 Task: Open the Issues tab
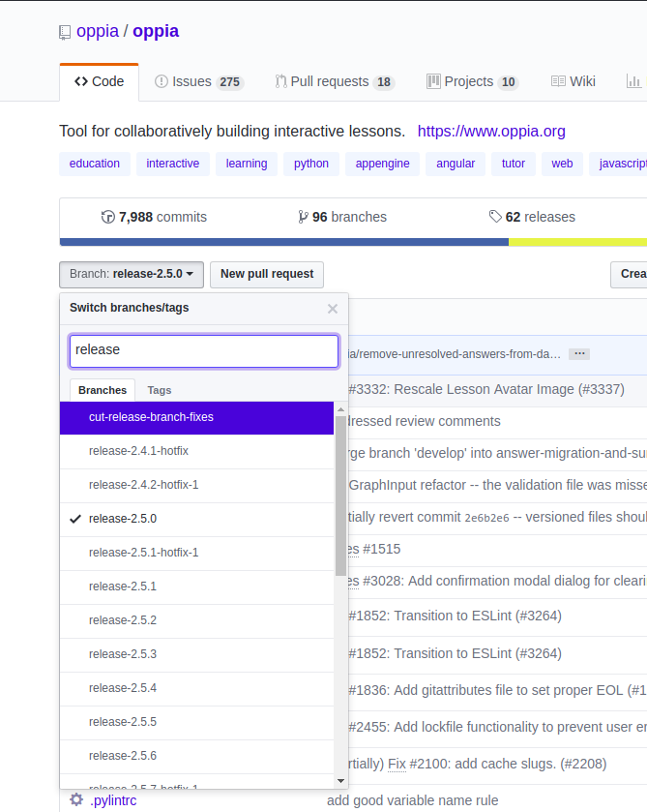click(199, 82)
